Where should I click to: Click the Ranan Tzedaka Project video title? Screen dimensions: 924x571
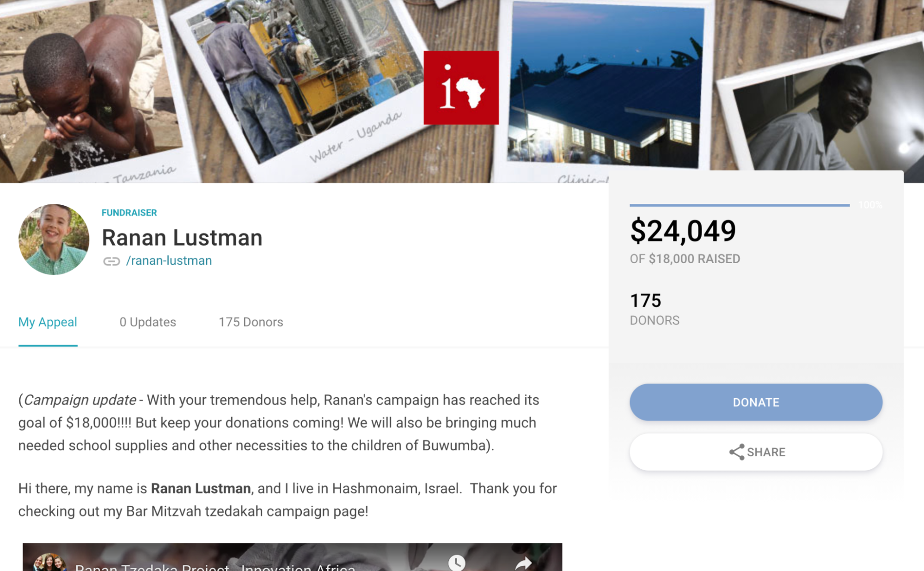[215, 566]
